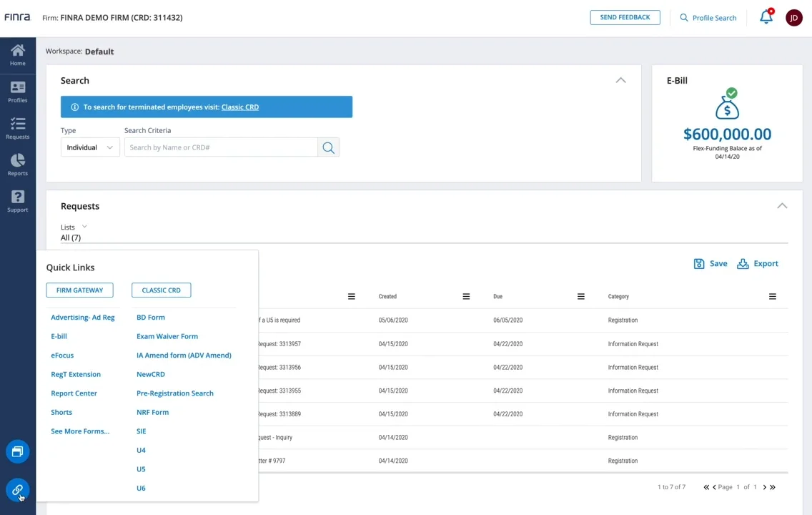Open Pre-Registration Search link

pos(175,393)
